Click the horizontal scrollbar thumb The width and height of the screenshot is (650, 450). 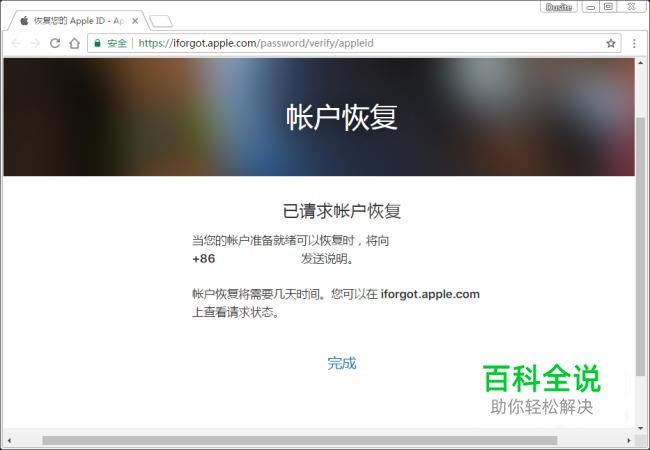299,440
